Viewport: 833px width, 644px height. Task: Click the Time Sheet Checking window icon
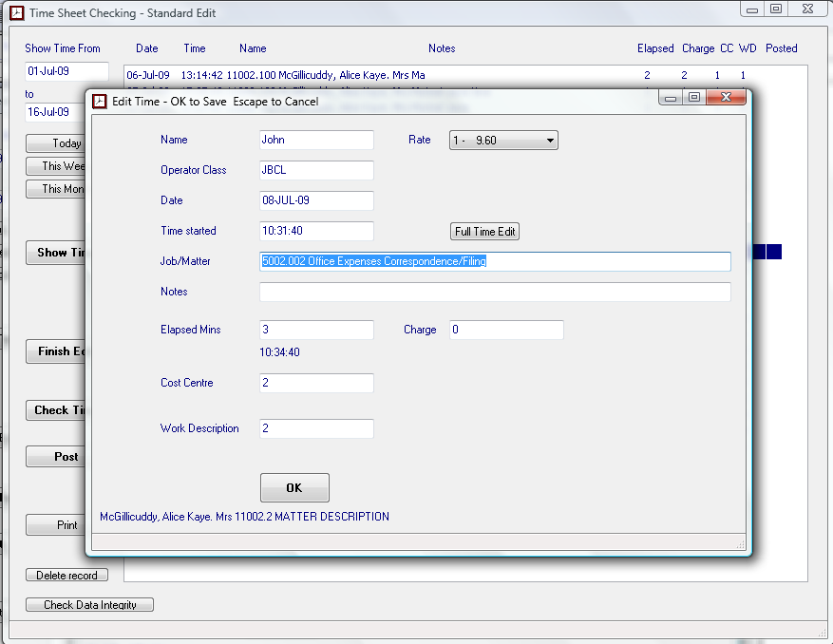[x=15, y=12]
